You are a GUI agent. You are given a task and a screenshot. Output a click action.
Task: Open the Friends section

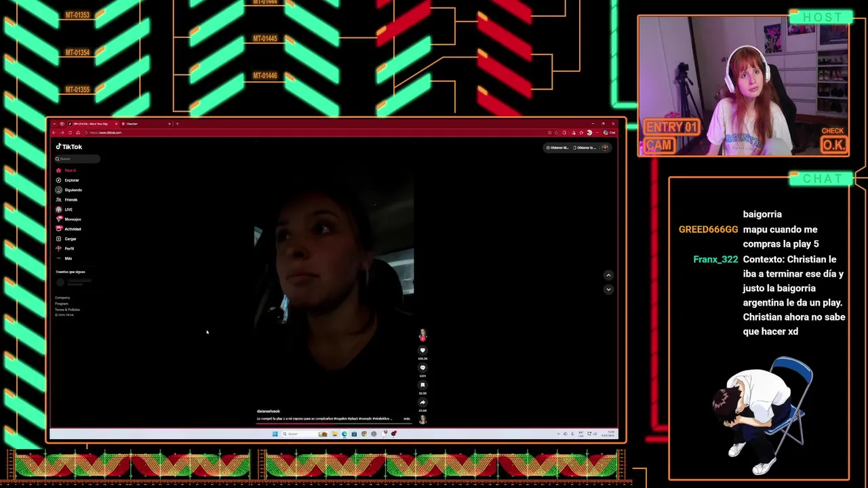pos(67,200)
